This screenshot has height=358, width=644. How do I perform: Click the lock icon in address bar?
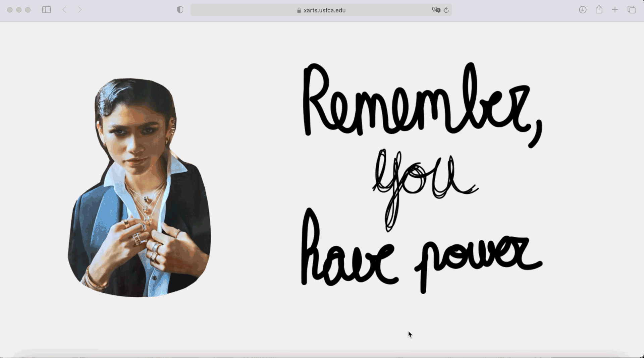[299, 10]
